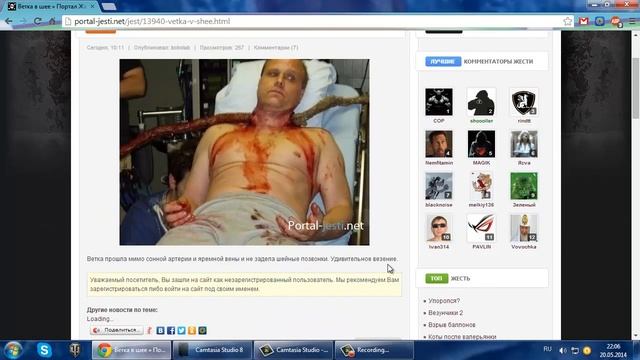This screenshot has height=360, width=640.
Task: Click the browser Back arrow
Action: 8,21
